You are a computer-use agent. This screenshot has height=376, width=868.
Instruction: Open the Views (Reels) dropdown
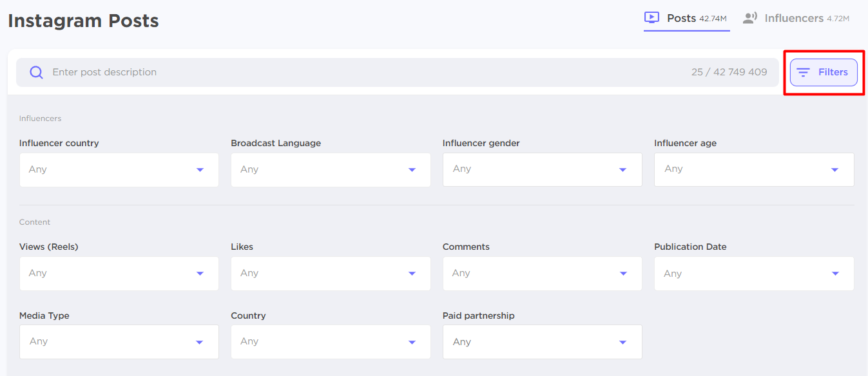tap(119, 274)
